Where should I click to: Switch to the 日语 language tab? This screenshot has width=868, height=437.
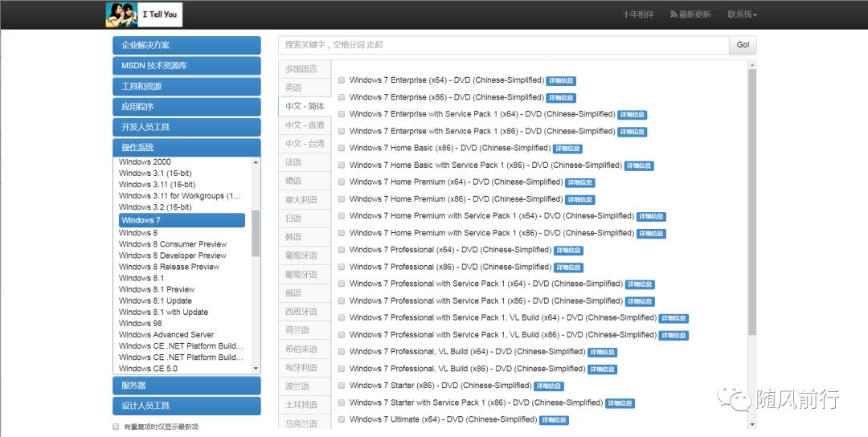pos(305,218)
